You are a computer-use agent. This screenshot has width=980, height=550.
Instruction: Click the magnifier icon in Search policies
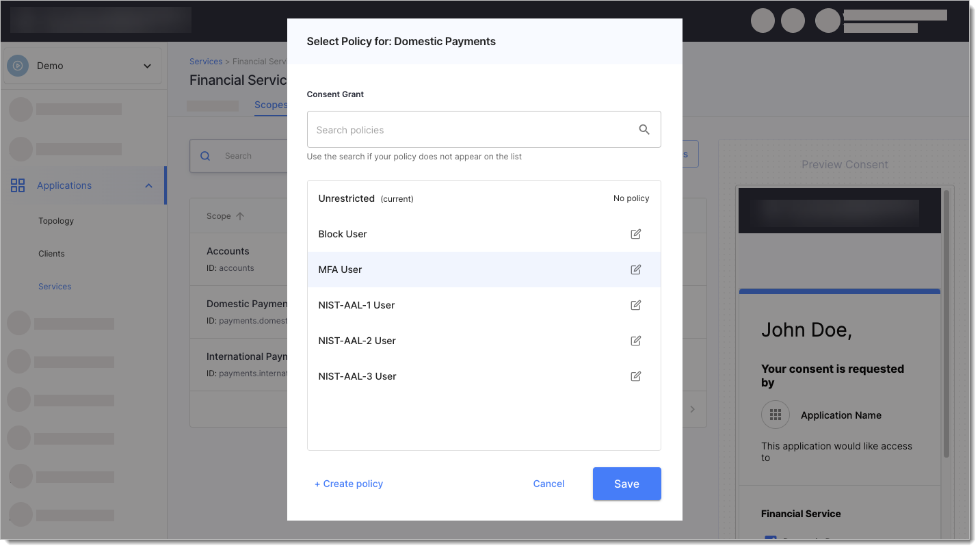pyautogui.click(x=644, y=130)
